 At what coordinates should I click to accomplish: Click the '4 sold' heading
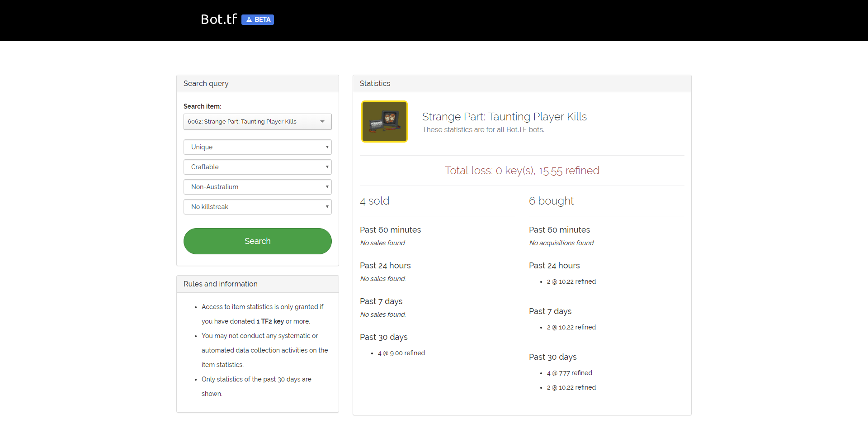375,201
